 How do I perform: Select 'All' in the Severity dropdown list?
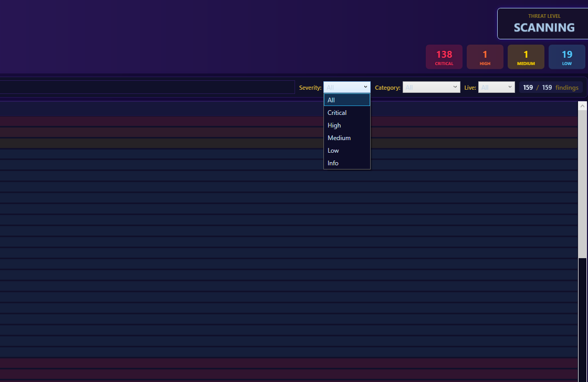point(347,100)
